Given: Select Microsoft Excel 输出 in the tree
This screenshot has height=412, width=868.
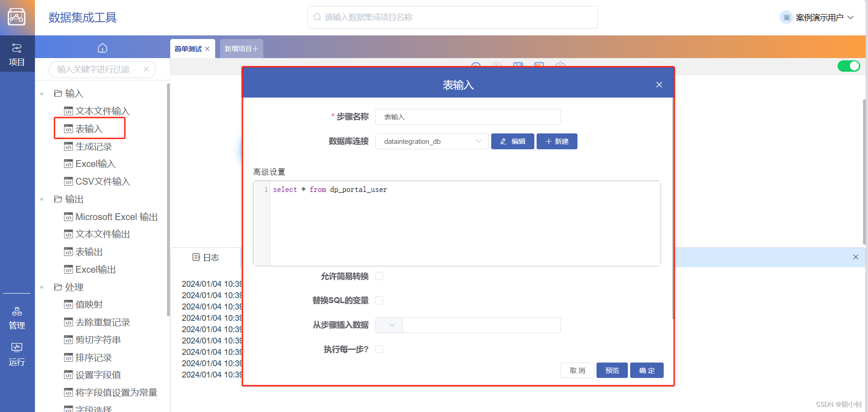Looking at the screenshot, I should 111,217.
